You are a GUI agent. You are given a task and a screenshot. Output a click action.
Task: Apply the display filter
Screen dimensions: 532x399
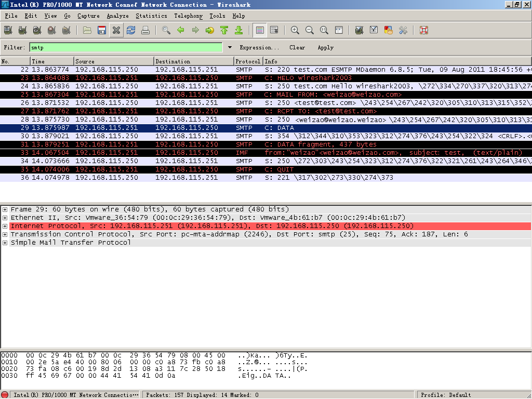(x=325, y=47)
